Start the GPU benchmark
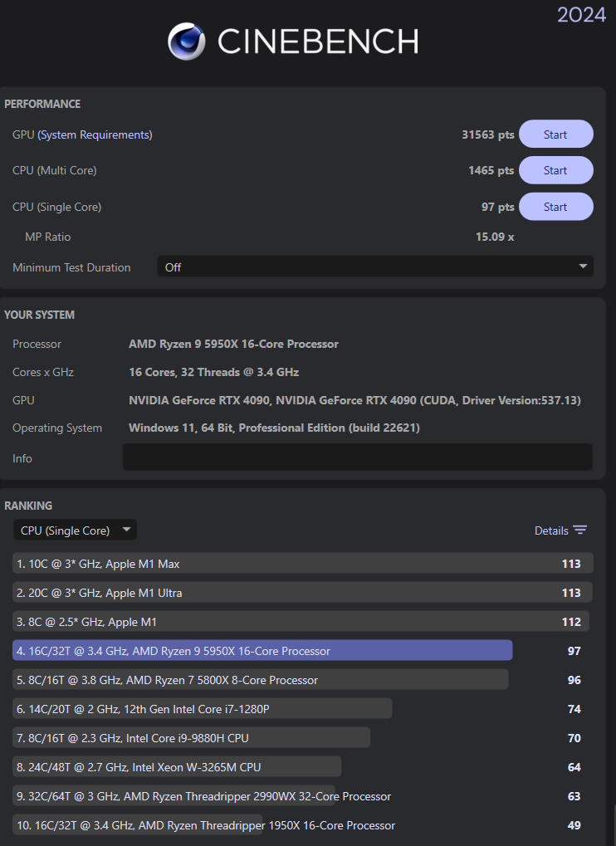The height and width of the screenshot is (846, 616). (555, 134)
